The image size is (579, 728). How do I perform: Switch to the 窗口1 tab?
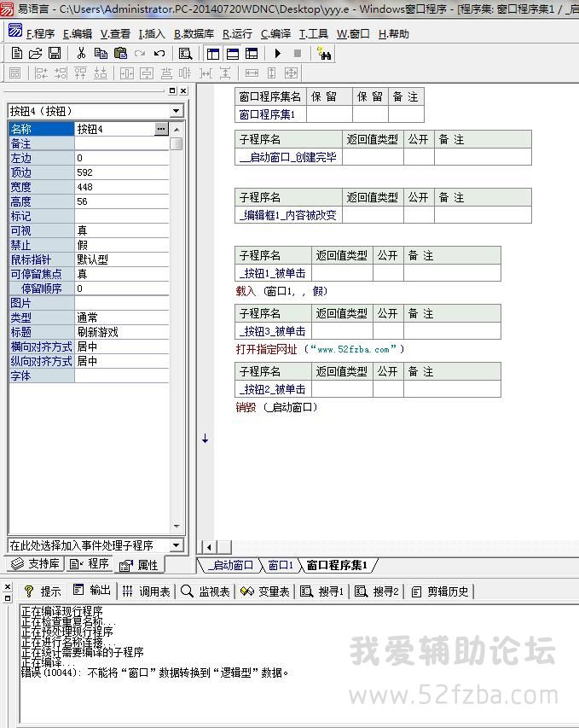(279, 565)
